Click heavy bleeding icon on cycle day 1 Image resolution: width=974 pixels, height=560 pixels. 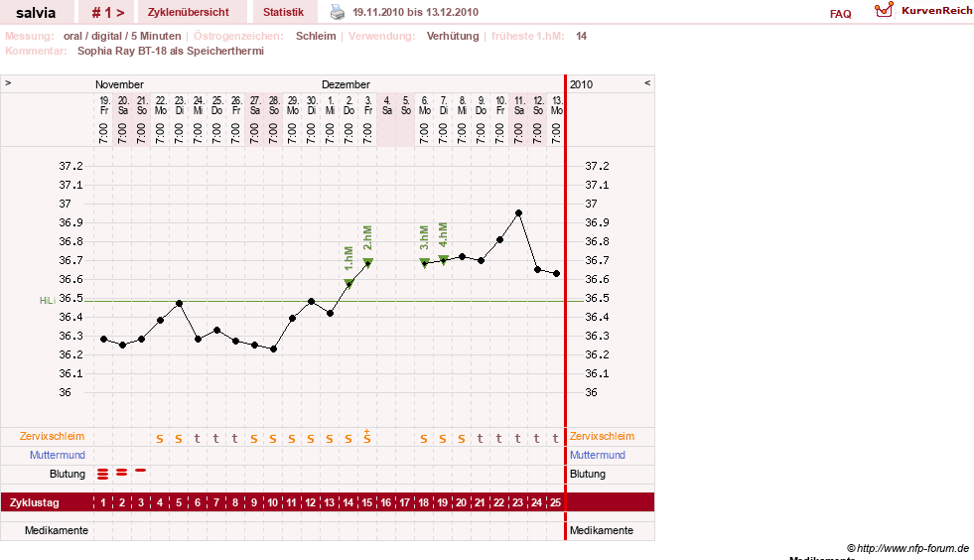pos(103,475)
